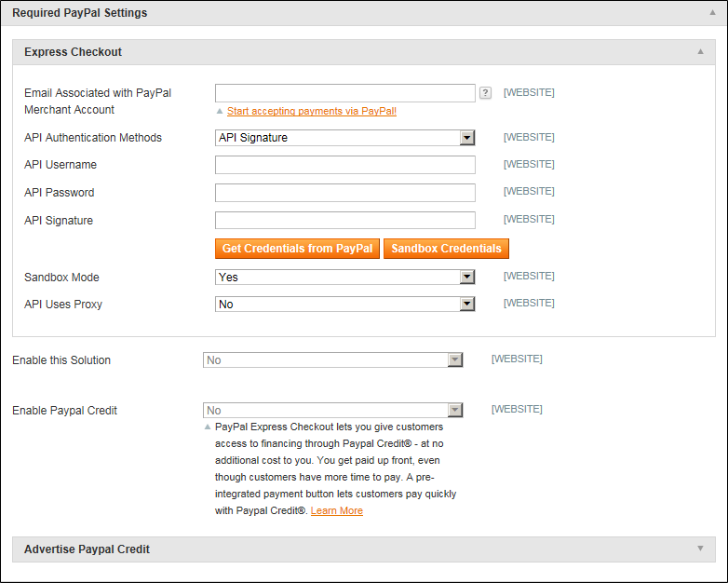The height and width of the screenshot is (583, 728).
Task: Click the Sandbox Mode label
Action: click(x=61, y=278)
